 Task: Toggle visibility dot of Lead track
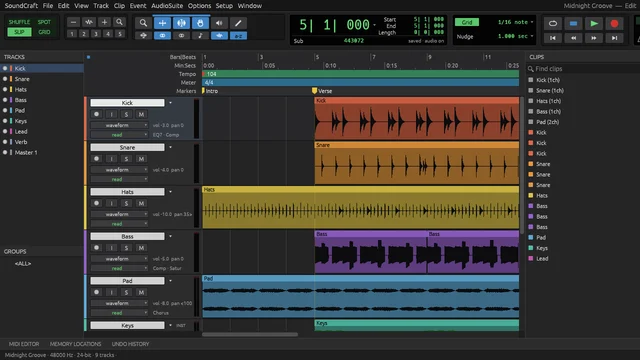click(x=5, y=131)
